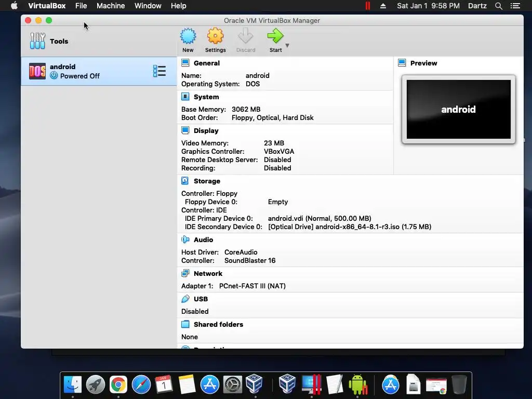The height and width of the screenshot is (399, 532).
Task: Open Notes from the Dock
Action: [x=187, y=385]
